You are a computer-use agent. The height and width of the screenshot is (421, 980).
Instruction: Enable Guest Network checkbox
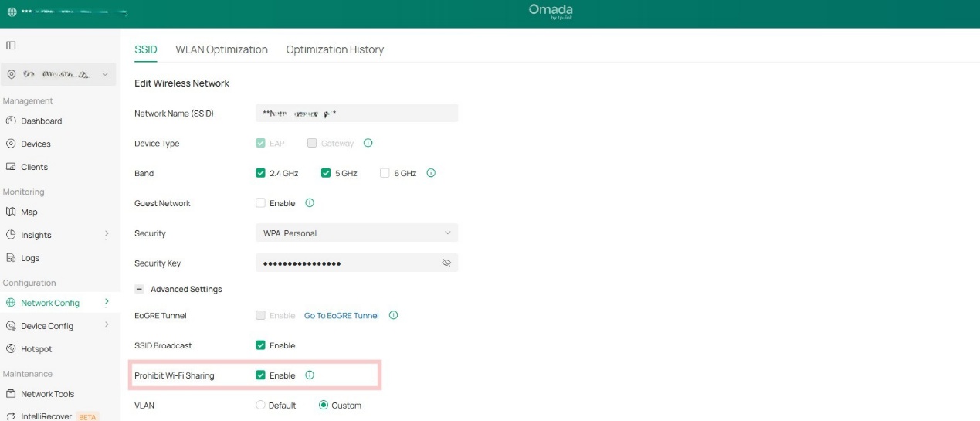260,203
